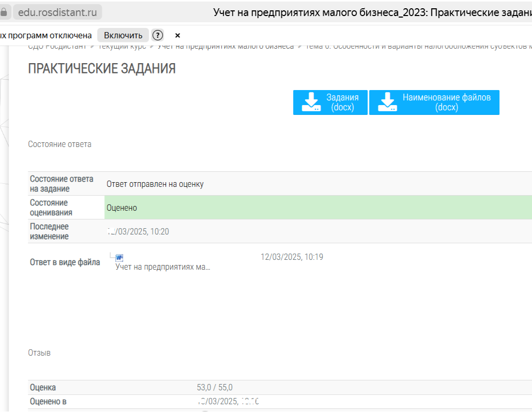Click the download icon on Наименование файлов button
The width and height of the screenshot is (532, 412).
coord(387,102)
